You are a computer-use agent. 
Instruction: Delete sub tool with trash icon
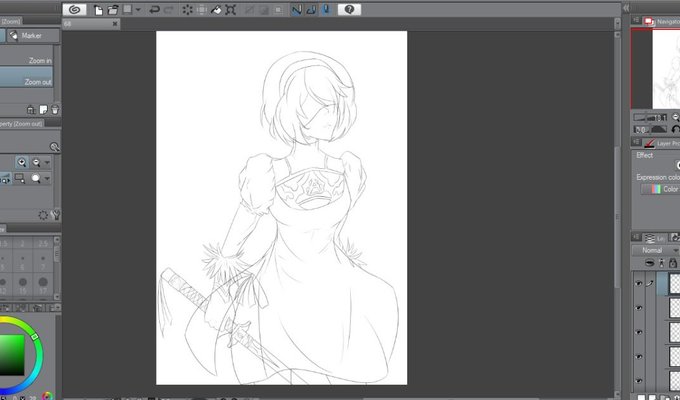55,110
